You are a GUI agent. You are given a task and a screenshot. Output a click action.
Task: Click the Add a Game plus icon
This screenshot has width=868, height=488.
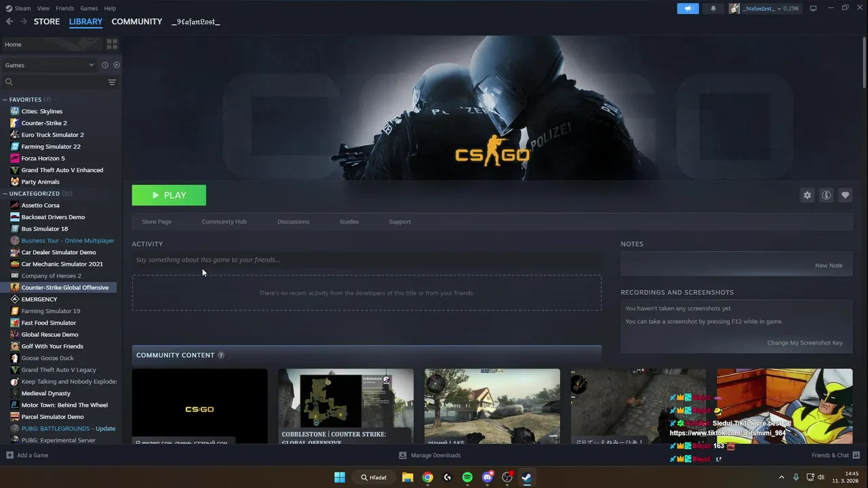(9, 455)
